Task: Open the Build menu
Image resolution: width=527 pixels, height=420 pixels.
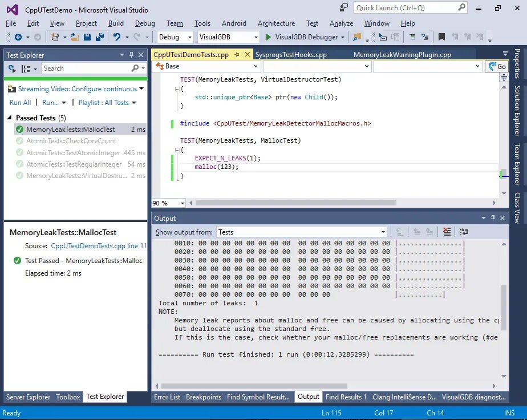Action: click(x=116, y=23)
